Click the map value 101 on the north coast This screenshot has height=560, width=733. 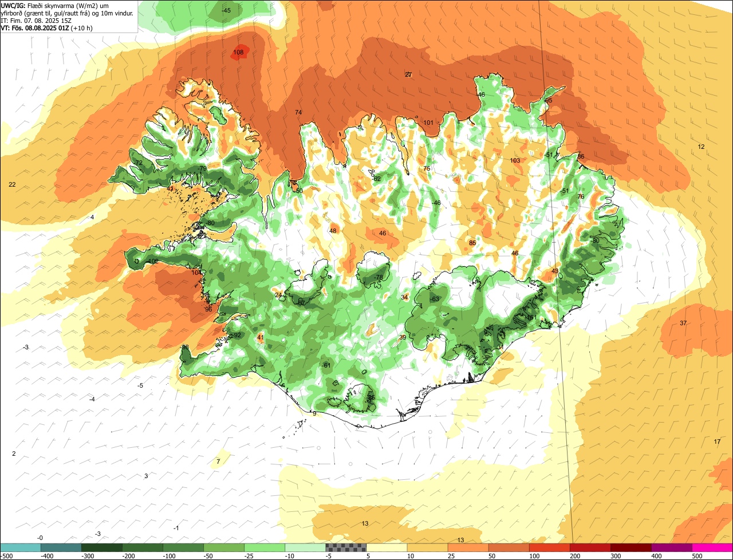coord(428,123)
